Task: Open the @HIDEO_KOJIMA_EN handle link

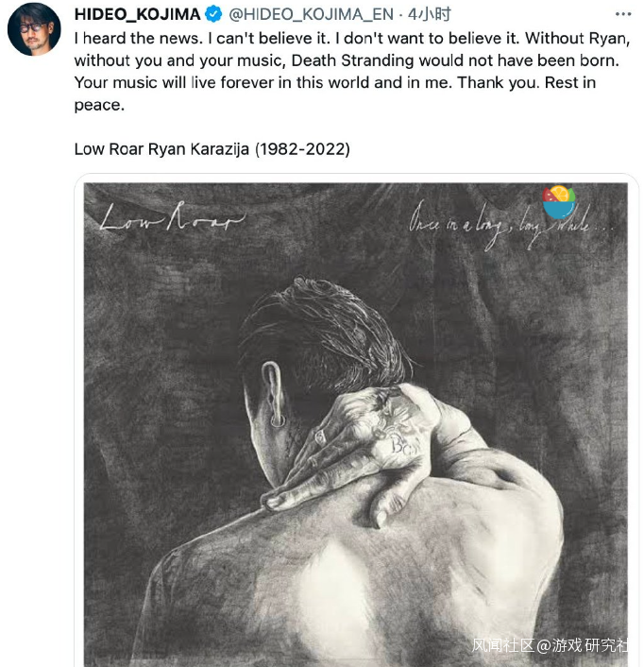Action: coord(313,14)
